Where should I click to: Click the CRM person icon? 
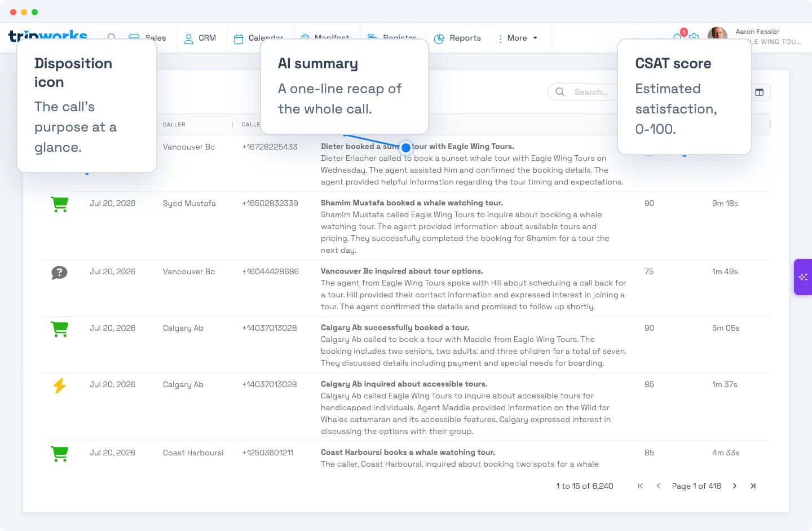click(x=189, y=39)
